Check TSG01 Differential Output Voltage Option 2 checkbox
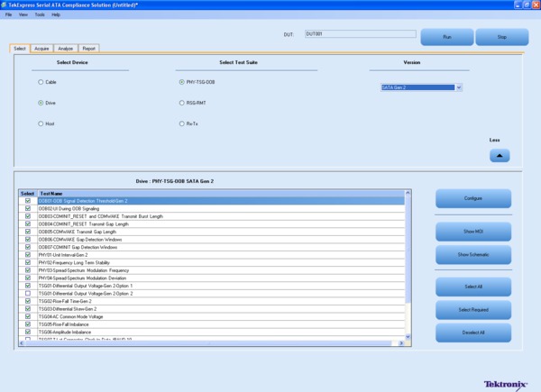The image size is (541, 392). pyautogui.click(x=28, y=294)
